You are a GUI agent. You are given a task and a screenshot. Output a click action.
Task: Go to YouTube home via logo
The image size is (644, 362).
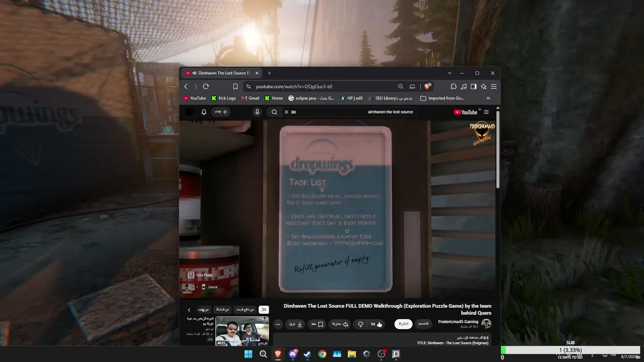pyautogui.click(x=466, y=112)
